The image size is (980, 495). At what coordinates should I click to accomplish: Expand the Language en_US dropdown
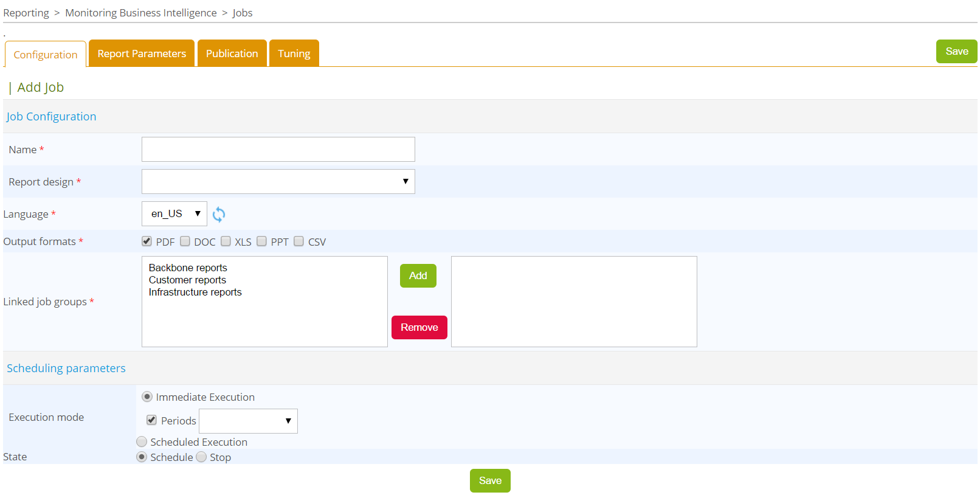(174, 213)
